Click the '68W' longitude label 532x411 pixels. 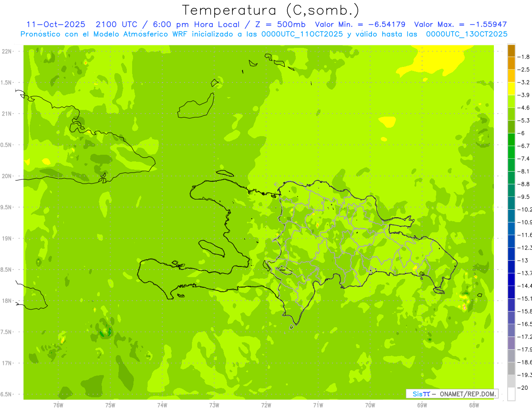pyautogui.click(x=474, y=405)
